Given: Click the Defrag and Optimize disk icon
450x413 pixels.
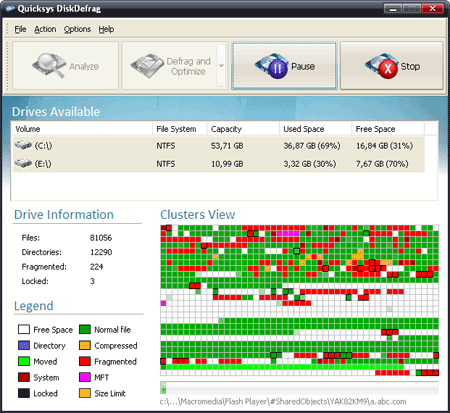Looking at the screenshot, I should tap(147, 66).
